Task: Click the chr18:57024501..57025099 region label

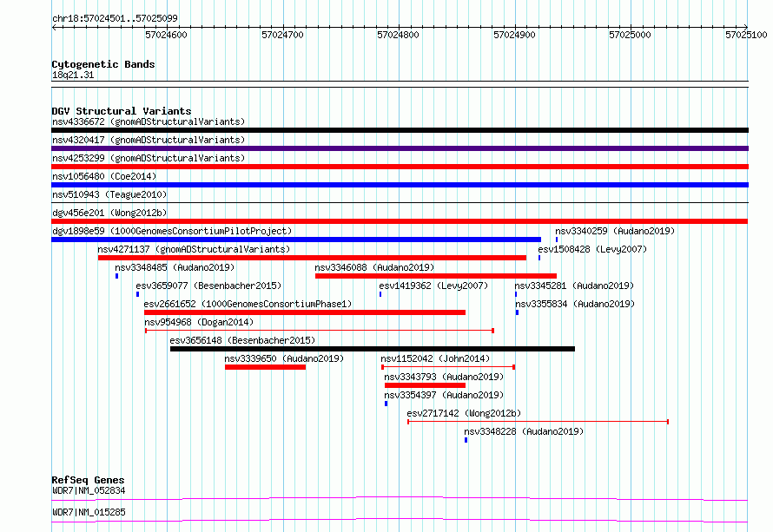Action: 115,18
